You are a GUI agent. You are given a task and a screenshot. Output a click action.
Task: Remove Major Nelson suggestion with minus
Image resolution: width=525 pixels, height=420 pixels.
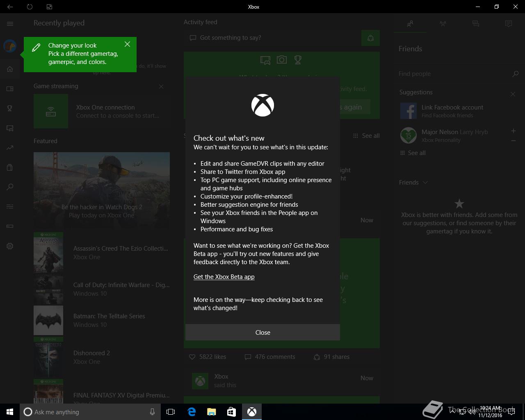[514, 141]
